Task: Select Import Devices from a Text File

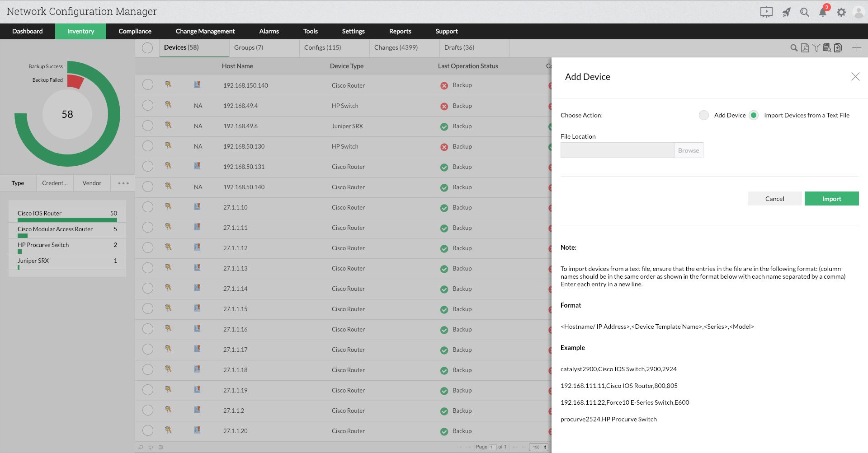Action: 754,115
